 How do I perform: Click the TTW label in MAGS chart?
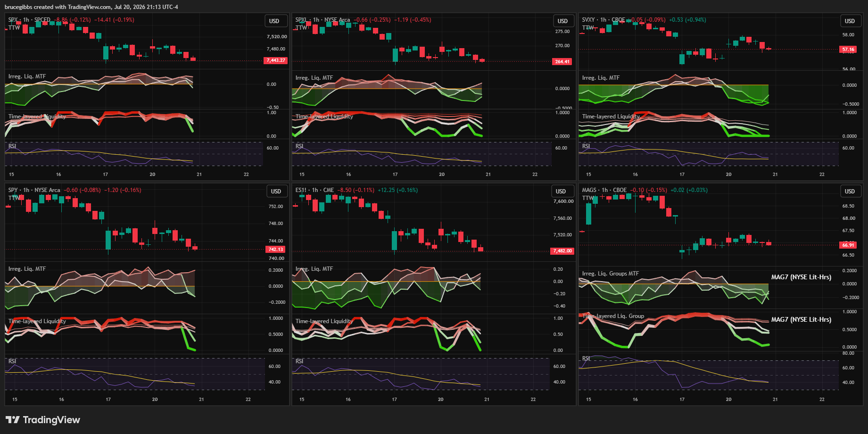(588, 198)
